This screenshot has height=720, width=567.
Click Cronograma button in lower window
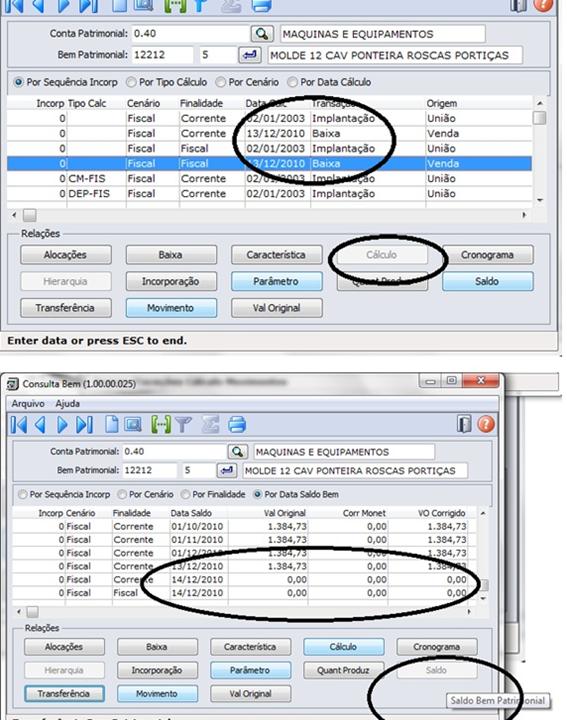coord(437,647)
